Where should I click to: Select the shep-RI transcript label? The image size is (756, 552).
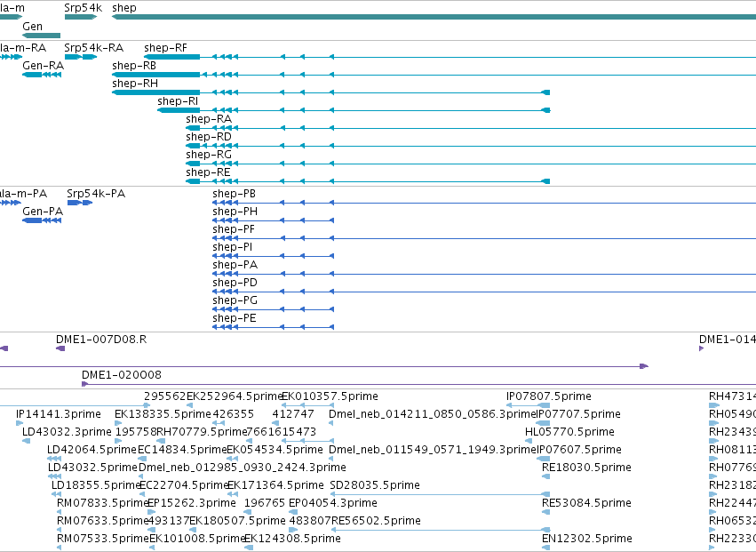point(178,101)
